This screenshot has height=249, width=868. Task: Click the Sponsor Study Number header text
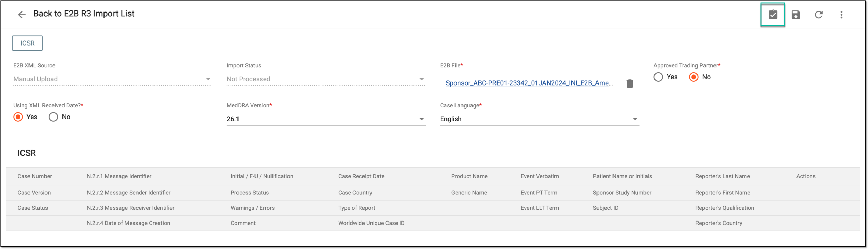click(622, 193)
